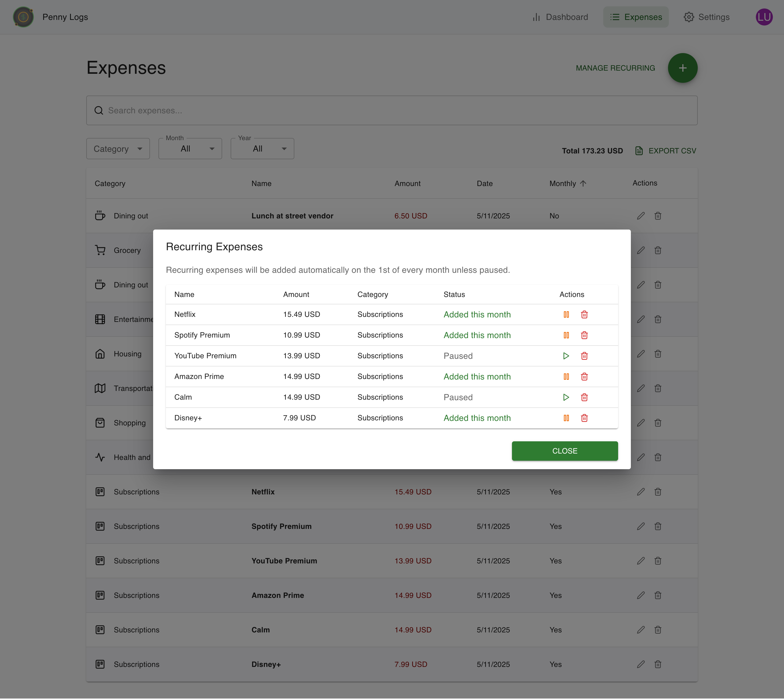Open the Settings tab
The image size is (784, 699).
(x=707, y=17)
